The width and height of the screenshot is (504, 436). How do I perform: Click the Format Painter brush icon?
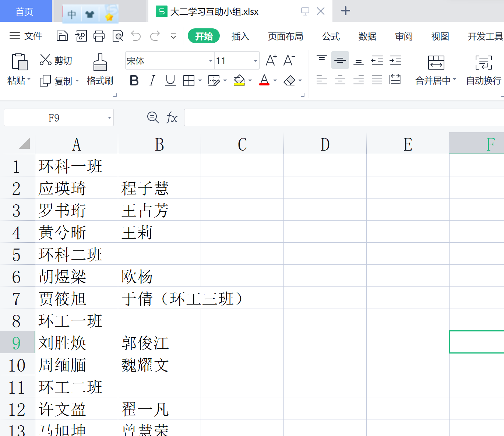coord(100,63)
